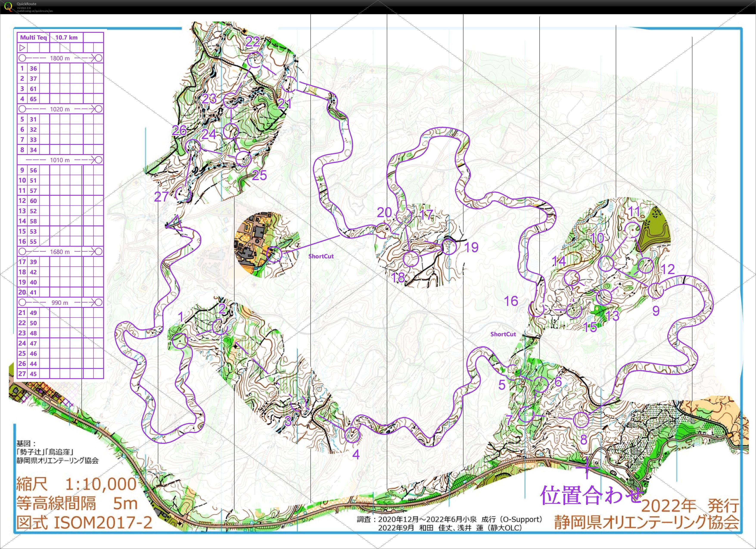Click the Multi Teq course name cell
The width and height of the screenshot is (756, 549).
pyautogui.click(x=33, y=37)
